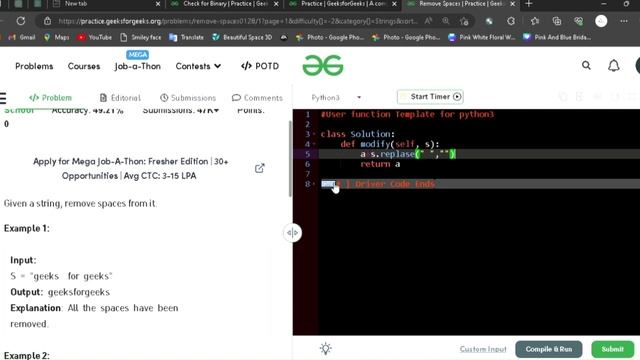The height and width of the screenshot is (360, 640).
Task: Click the external link icon beside Job-A-Thon ad
Action: coord(260,168)
